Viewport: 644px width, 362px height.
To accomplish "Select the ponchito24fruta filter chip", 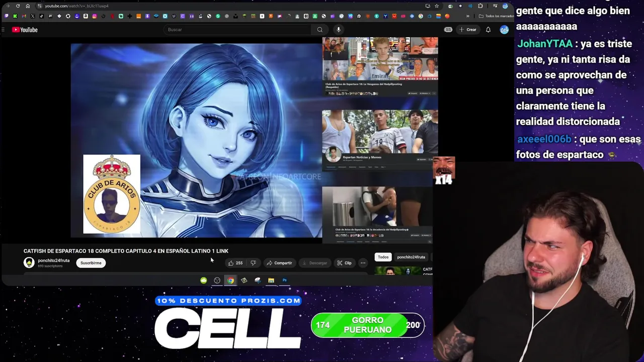I will pyautogui.click(x=411, y=257).
